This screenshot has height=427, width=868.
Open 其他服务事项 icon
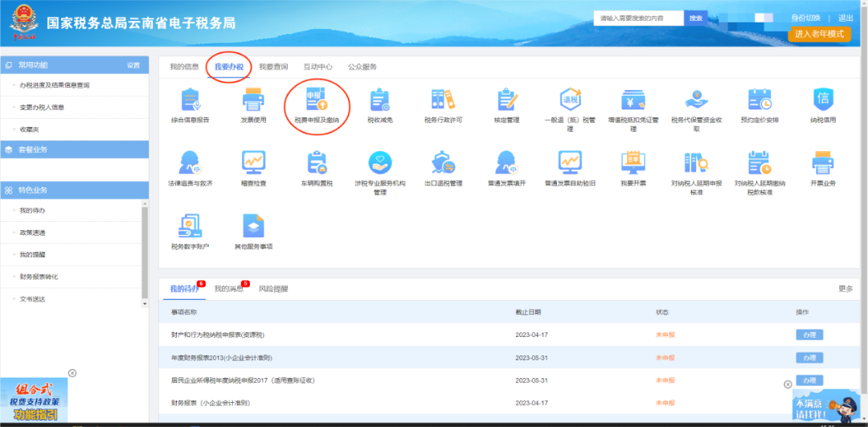(253, 225)
